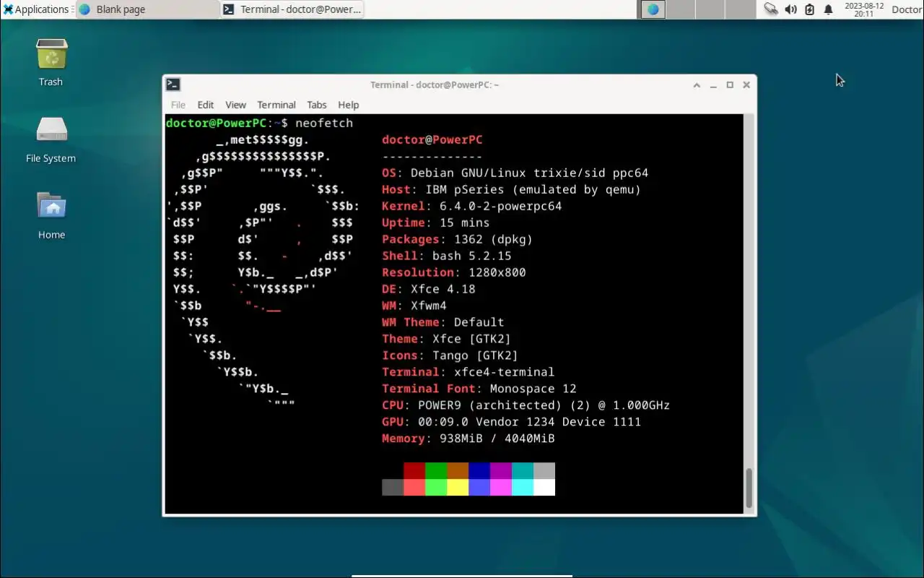
Task: Click the 'Theme: Xfce [GTK2]' line
Action: 447,339
